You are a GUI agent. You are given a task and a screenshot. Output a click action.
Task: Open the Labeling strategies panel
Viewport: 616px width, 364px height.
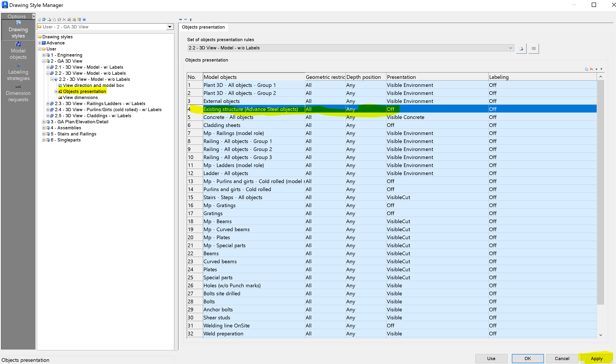point(18,72)
